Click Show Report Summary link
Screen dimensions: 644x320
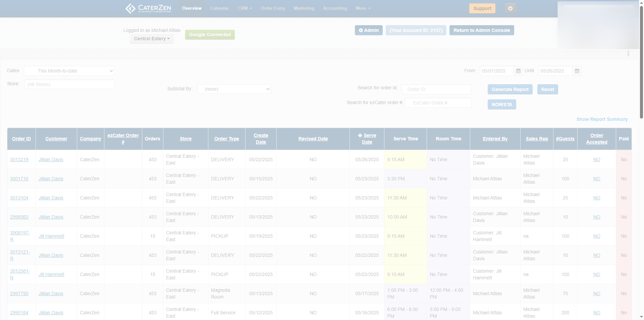click(602, 119)
